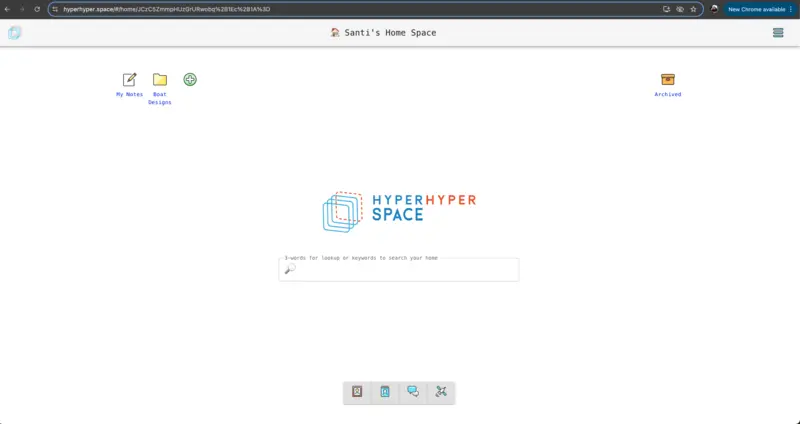Open the Chrome profile avatar
The height and width of the screenshot is (424, 800).
click(x=714, y=9)
